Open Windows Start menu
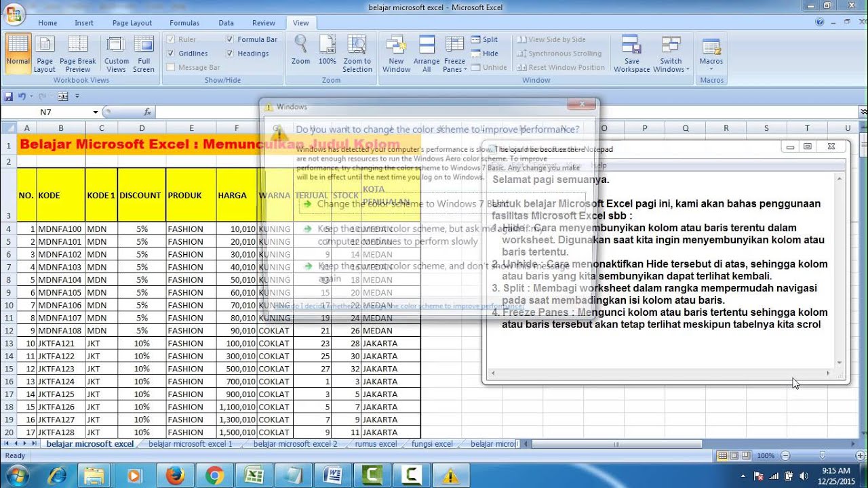 pos(16,475)
